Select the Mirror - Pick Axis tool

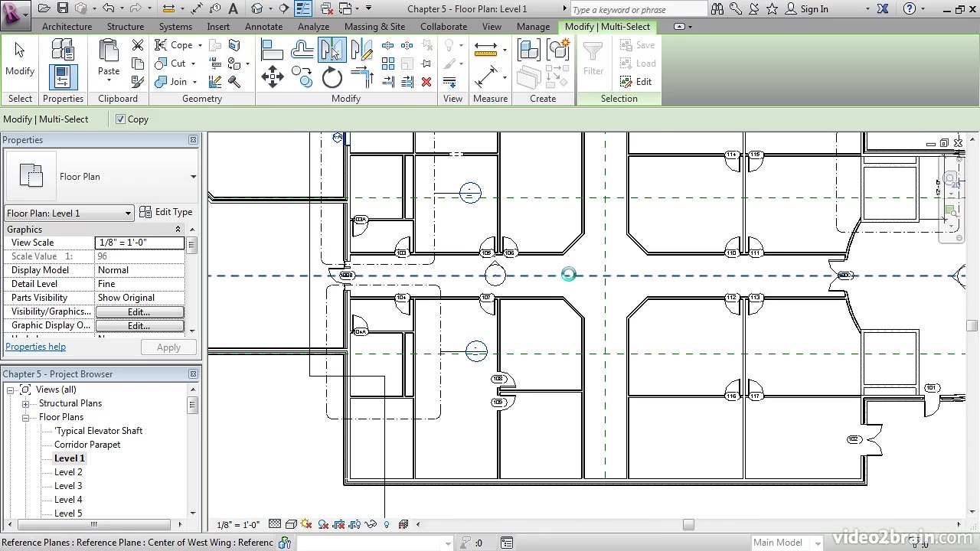(332, 50)
